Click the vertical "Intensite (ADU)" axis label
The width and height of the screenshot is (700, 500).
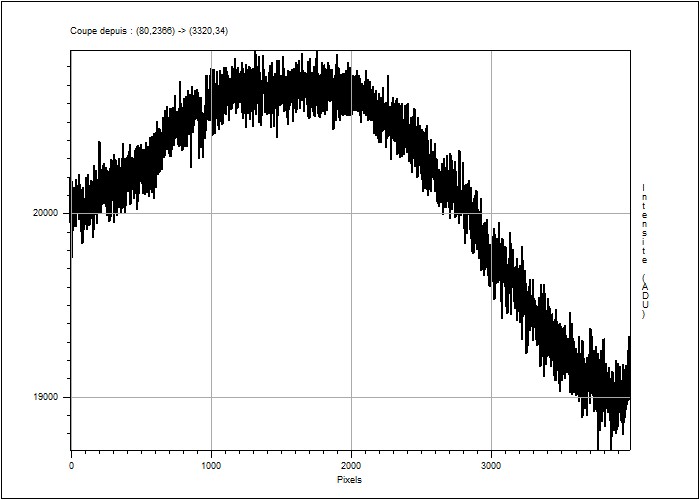(644, 251)
